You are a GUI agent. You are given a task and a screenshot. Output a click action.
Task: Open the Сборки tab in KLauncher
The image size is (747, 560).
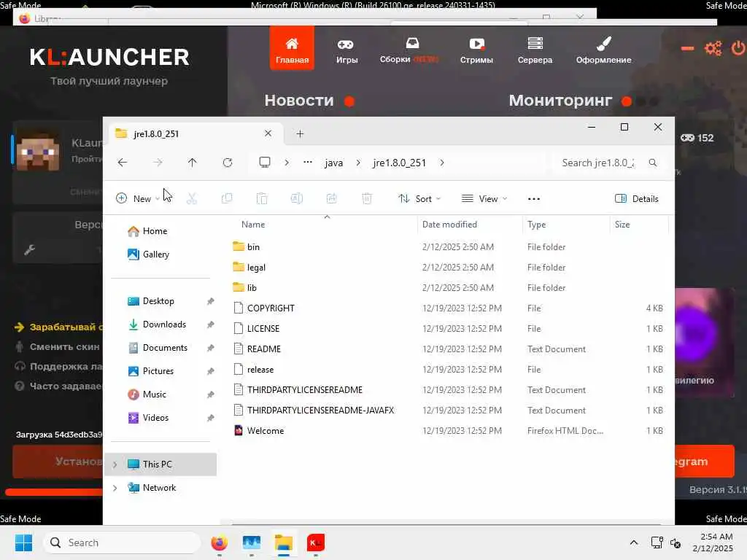[409, 51]
